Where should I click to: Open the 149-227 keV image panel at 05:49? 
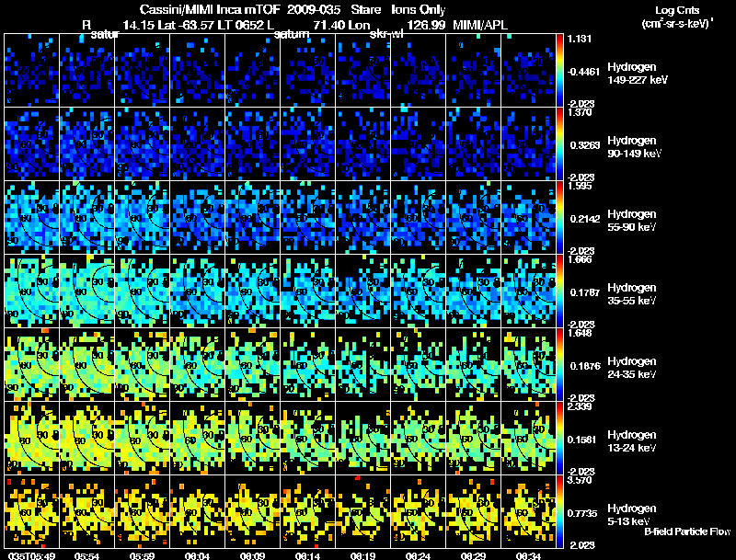[x=32, y=70]
